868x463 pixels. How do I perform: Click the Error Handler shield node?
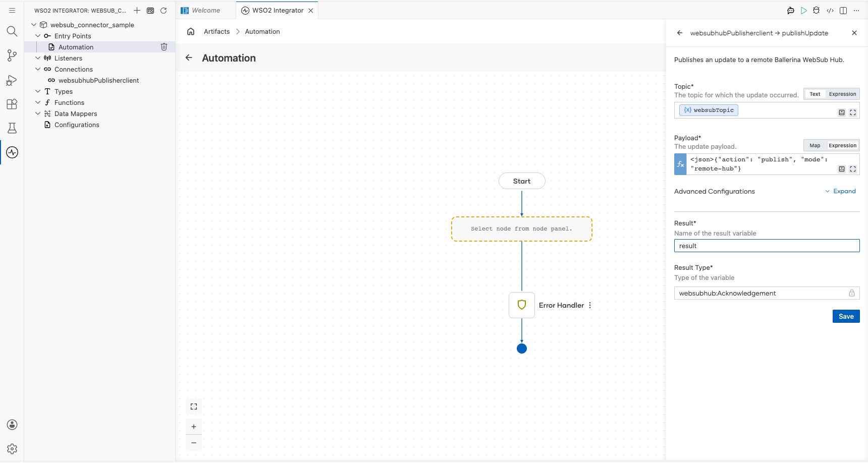click(x=522, y=305)
